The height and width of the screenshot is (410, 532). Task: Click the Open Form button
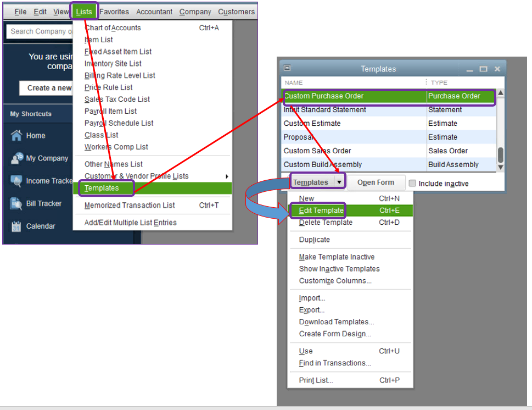[x=376, y=182]
